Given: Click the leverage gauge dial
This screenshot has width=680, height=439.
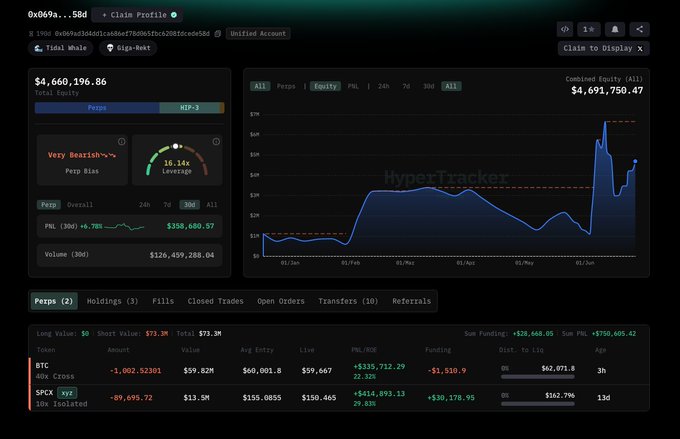Looking at the screenshot, I should (177, 160).
